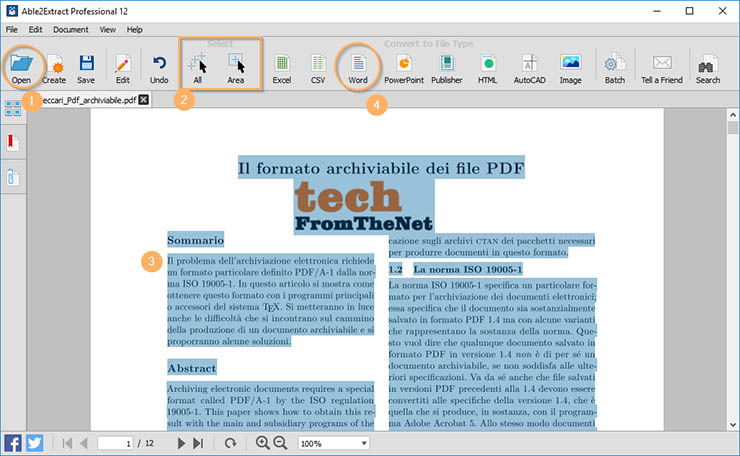Screen dimensions: 740x456
Task: Toggle the bookmarks panel in sidebar
Action: 14,143
